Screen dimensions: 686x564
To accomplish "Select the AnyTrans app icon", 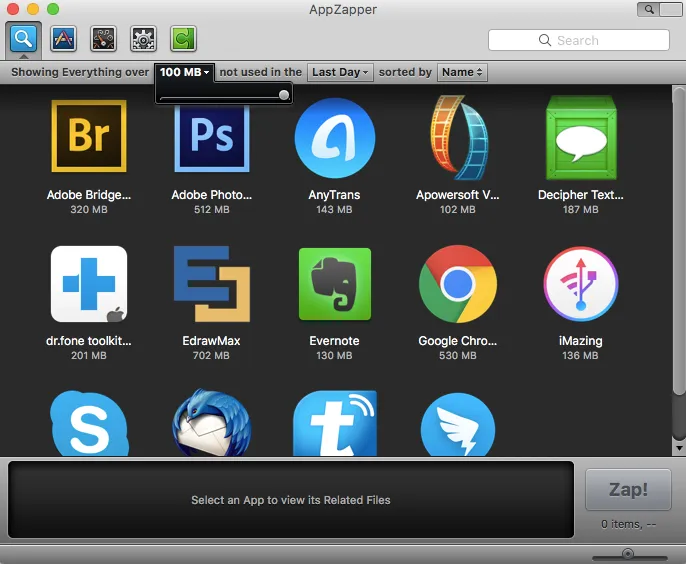I will coord(335,138).
